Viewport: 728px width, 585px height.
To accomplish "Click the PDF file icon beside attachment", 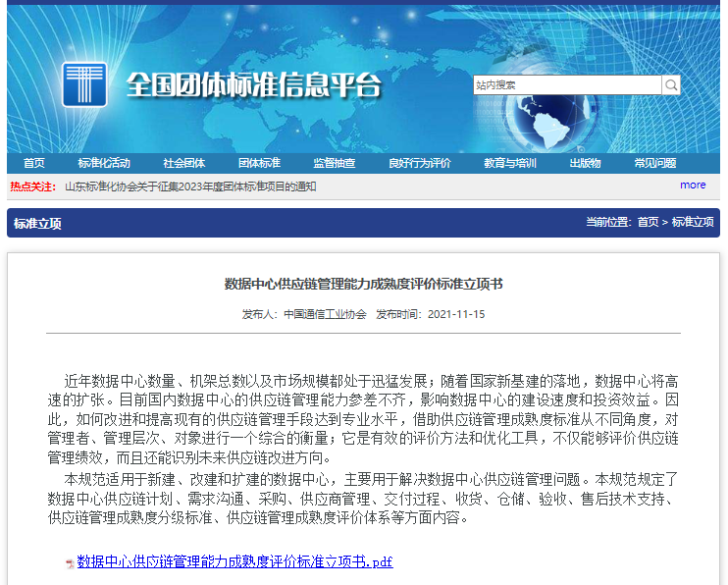I will [70, 563].
